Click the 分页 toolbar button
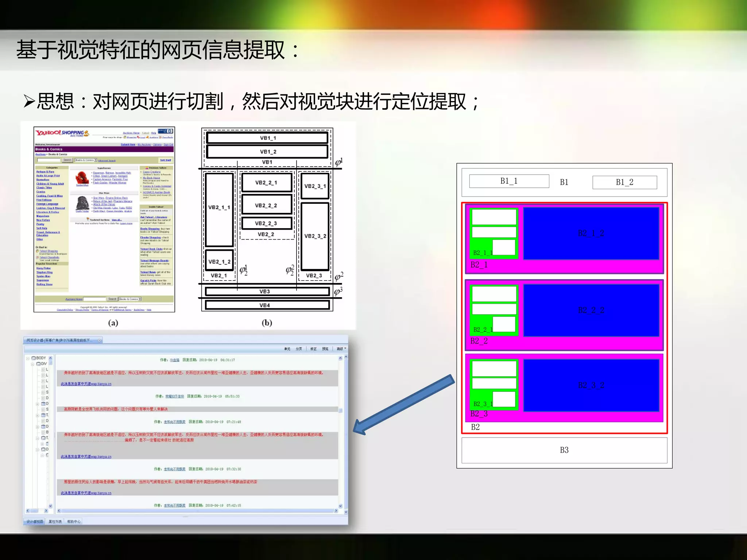The image size is (747, 560). coord(299,349)
